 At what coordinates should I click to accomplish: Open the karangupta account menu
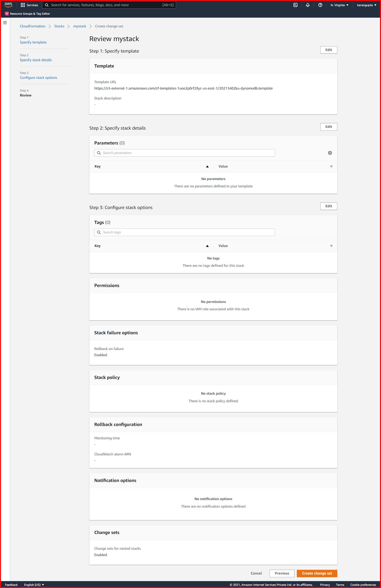pyautogui.click(x=366, y=5)
